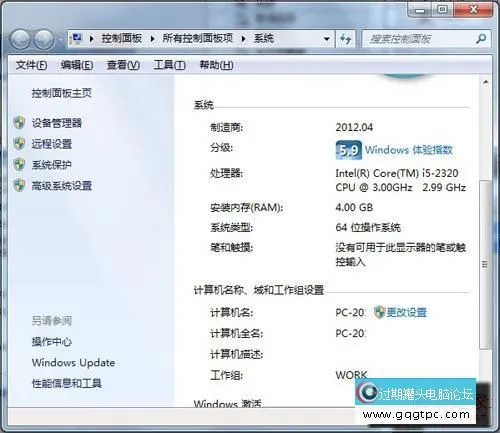This screenshot has width=500, height=433.
Task: Maximize the System window
Action: click(x=443, y=10)
